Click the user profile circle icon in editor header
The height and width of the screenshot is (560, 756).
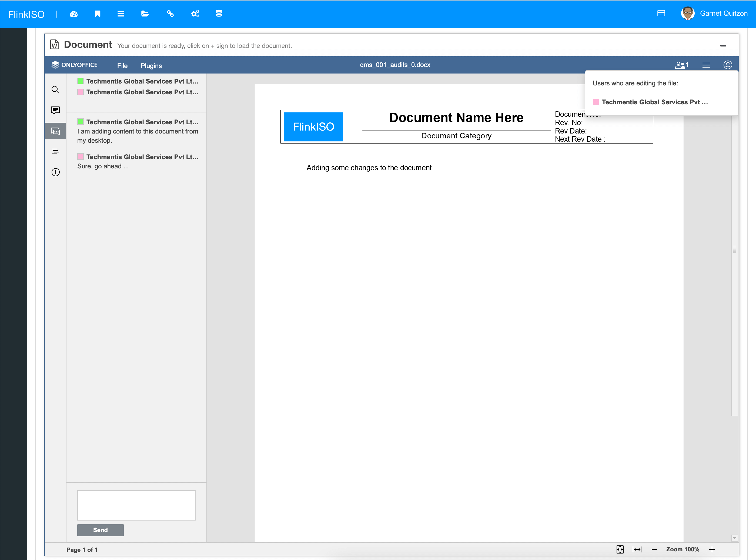pyautogui.click(x=728, y=65)
